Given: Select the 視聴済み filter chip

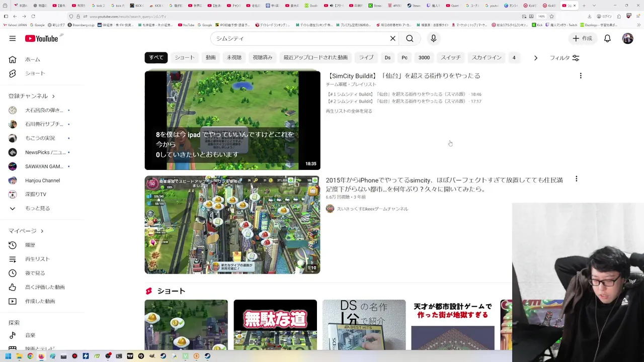Looking at the screenshot, I should (x=262, y=57).
